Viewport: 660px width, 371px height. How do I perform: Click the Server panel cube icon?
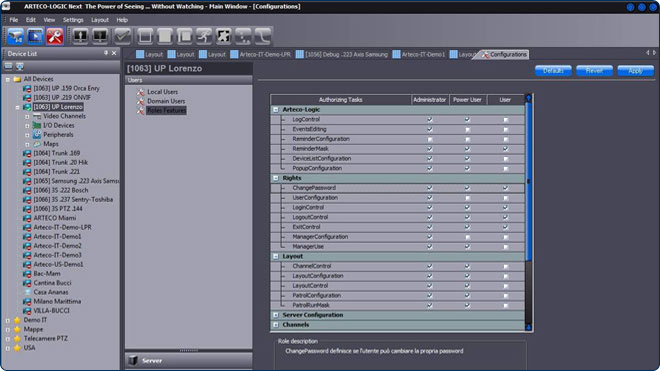click(133, 360)
